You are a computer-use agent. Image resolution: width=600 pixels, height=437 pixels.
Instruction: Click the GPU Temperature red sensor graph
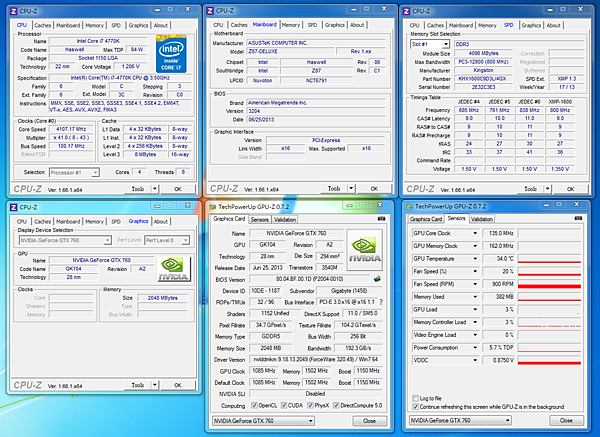[x=549, y=259]
